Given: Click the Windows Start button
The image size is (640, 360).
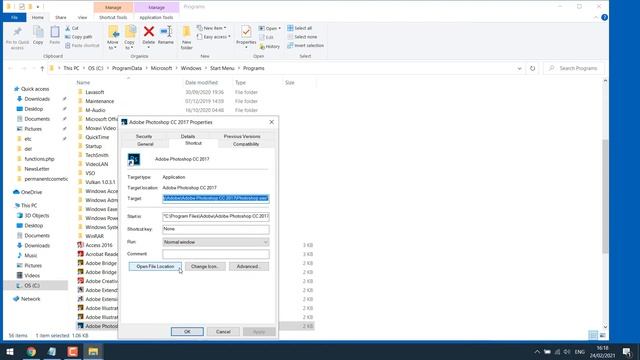Looking at the screenshot, I should coord(10,351).
